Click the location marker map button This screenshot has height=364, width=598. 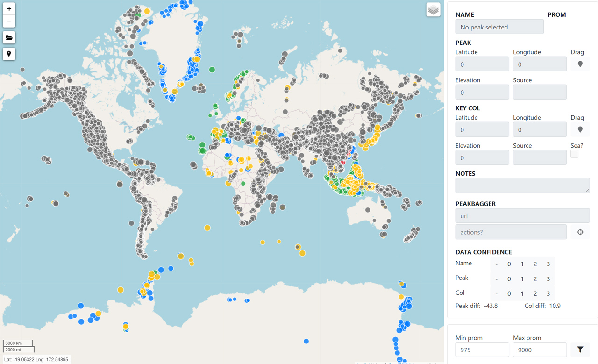click(9, 54)
